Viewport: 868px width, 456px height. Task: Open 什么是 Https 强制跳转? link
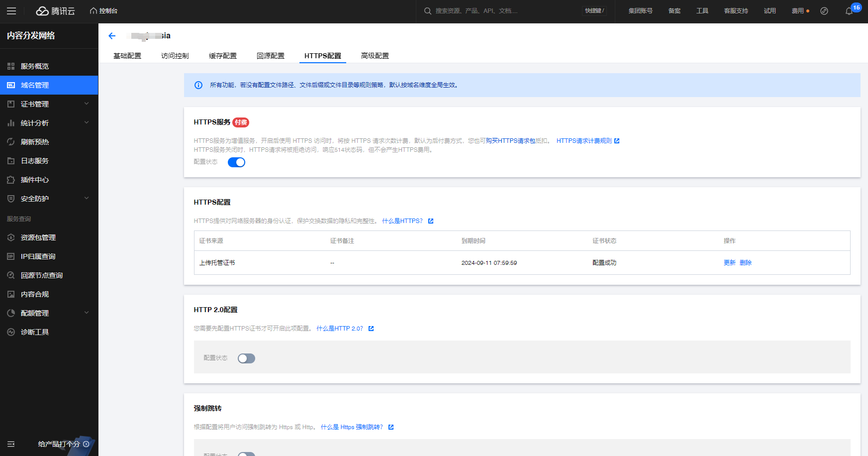352,427
